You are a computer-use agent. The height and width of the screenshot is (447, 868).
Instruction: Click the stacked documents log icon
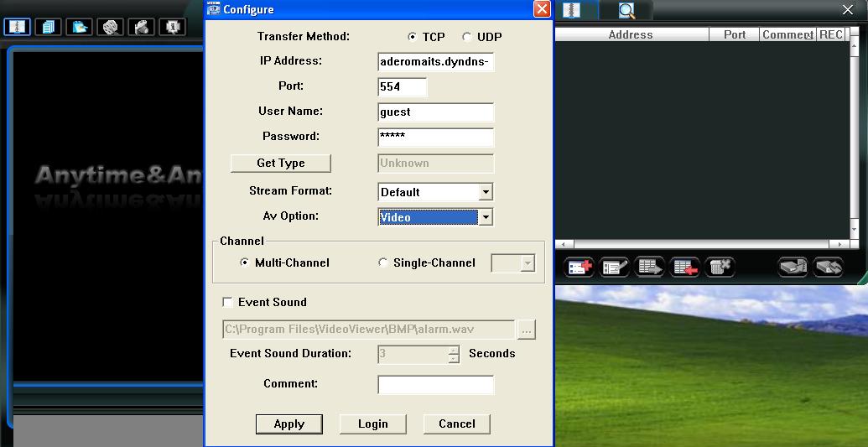point(48,27)
